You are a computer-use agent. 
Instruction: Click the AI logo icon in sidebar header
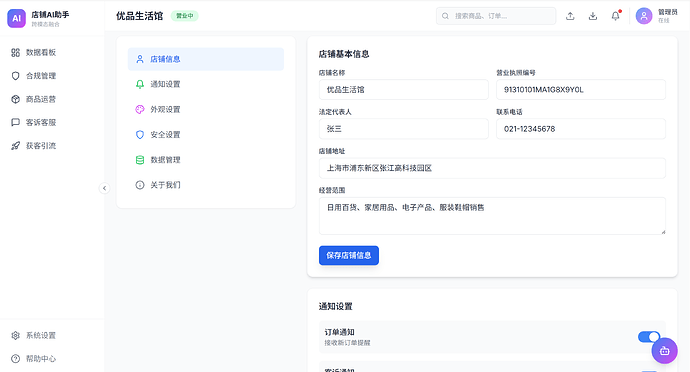pyautogui.click(x=16, y=18)
